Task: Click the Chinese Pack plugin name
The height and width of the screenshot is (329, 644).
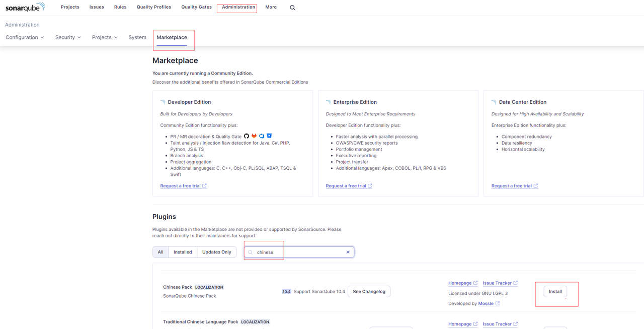Action: pyautogui.click(x=178, y=287)
